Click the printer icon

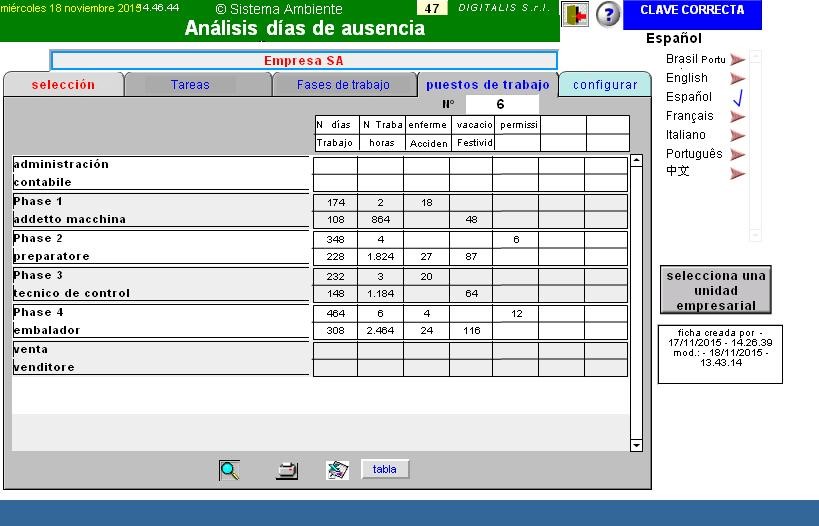click(287, 470)
